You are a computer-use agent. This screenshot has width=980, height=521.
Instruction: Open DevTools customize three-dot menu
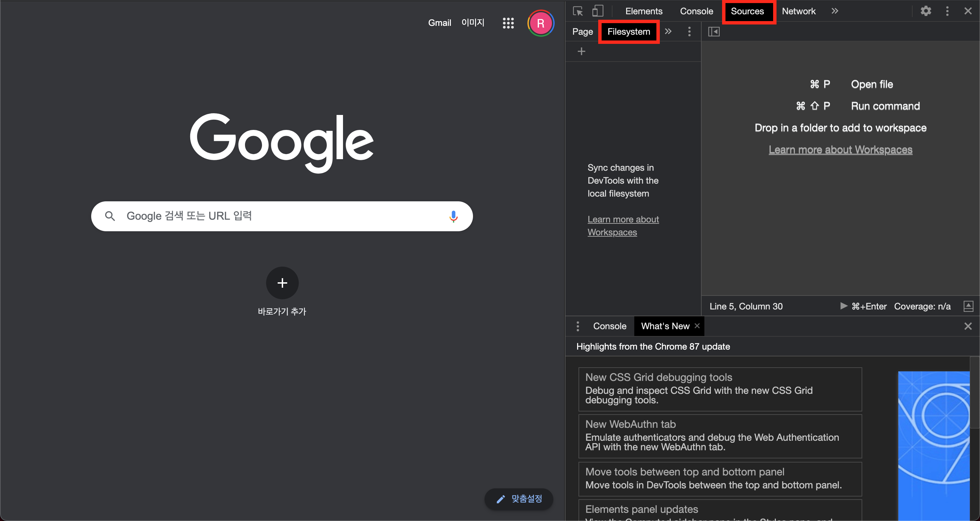coord(947,11)
